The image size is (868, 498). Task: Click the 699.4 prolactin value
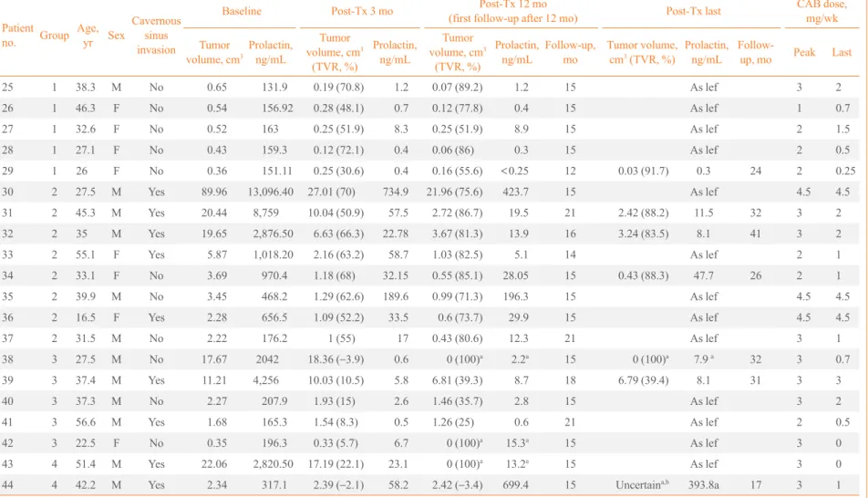pyautogui.click(x=515, y=484)
